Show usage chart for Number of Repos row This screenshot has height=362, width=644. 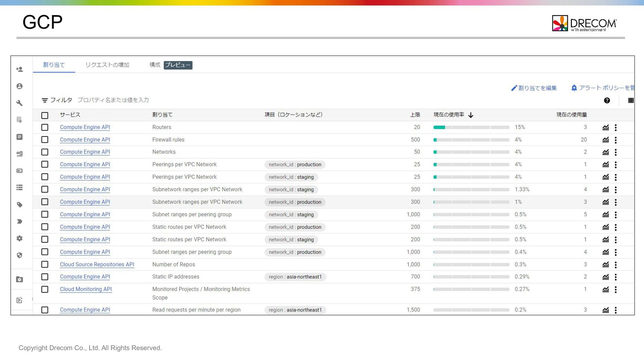pyautogui.click(x=605, y=265)
